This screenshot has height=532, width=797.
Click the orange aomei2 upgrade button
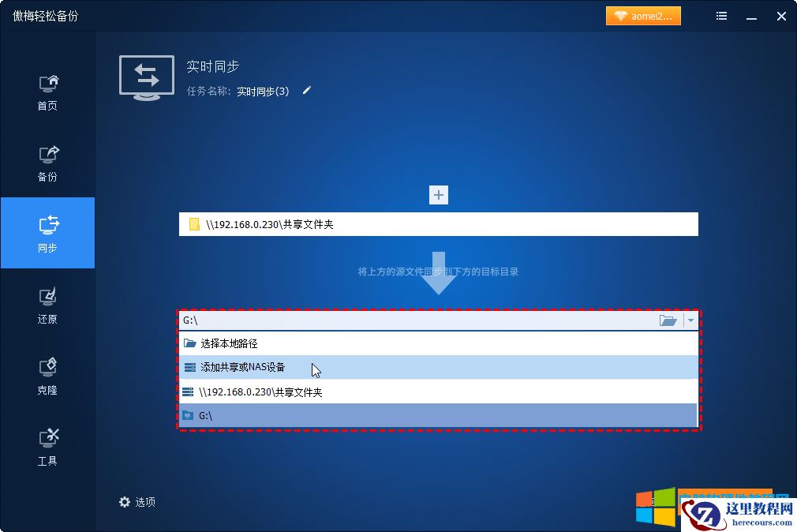pyautogui.click(x=642, y=15)
